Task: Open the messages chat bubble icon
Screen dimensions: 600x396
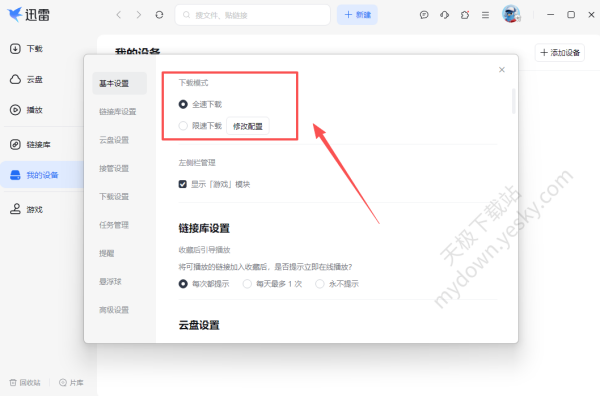Action: pyautogui.click(x=424, y=15)
